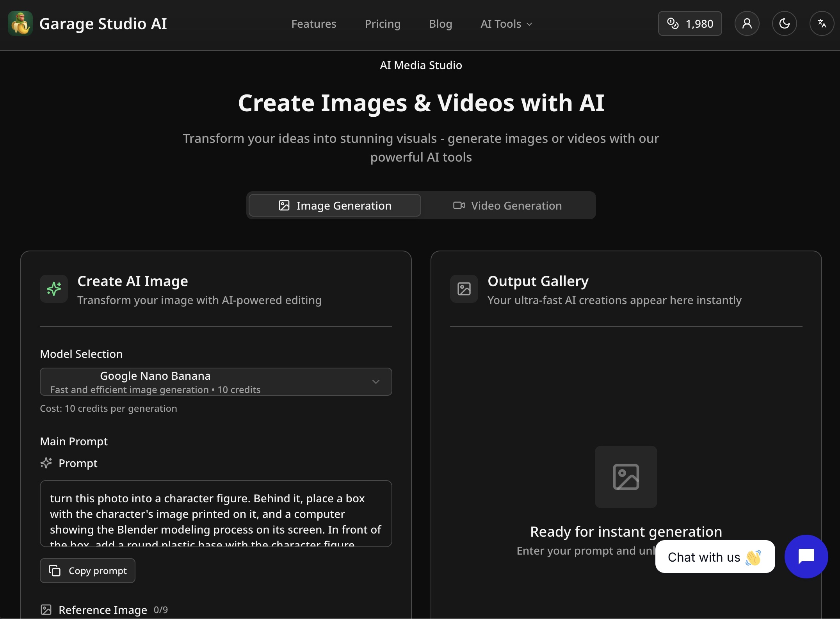Click the Prompt sparkle icon

(46, 463)
